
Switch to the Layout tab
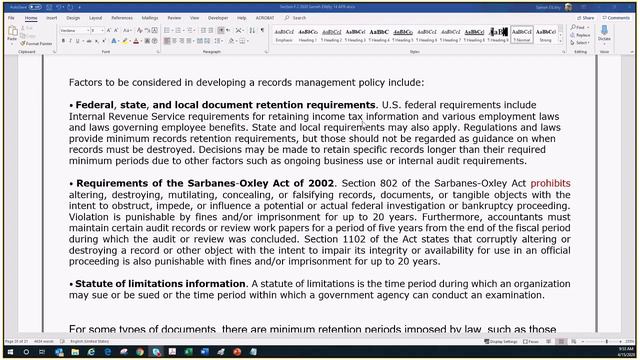pos(95,18)
